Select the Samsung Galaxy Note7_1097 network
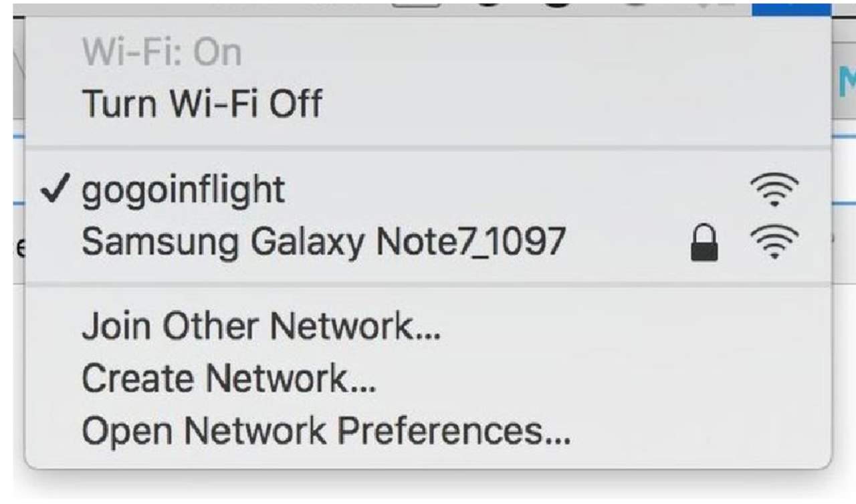 (x=428, y=242)
